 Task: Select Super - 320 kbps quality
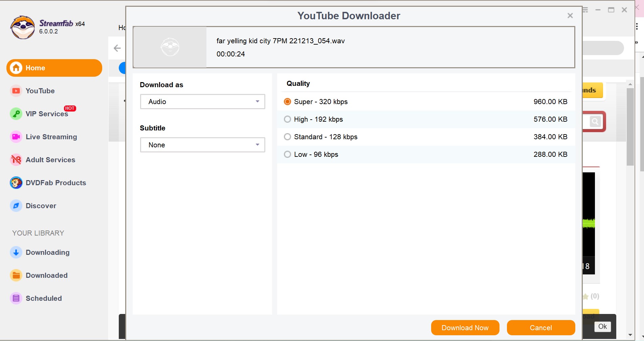point(287,102)
